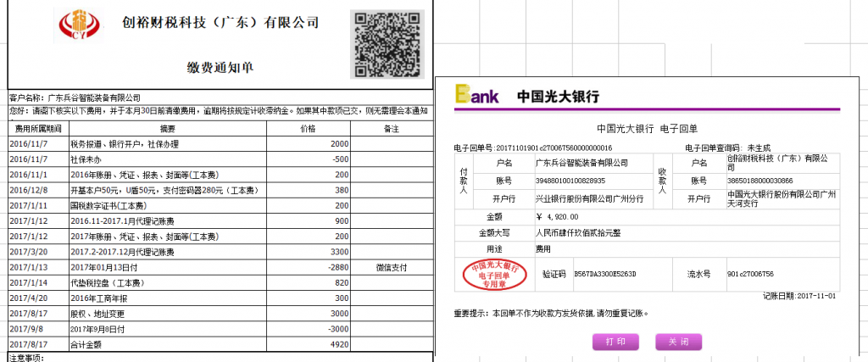Select the 人民币肆仟玖佰贰拾元整 text
This screenshot has height=362, width=868.
[x=578, y=233]
